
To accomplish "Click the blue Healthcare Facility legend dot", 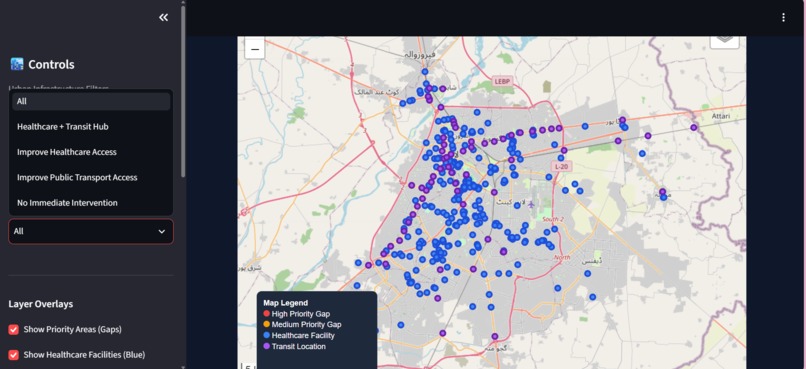I will 266,336.
